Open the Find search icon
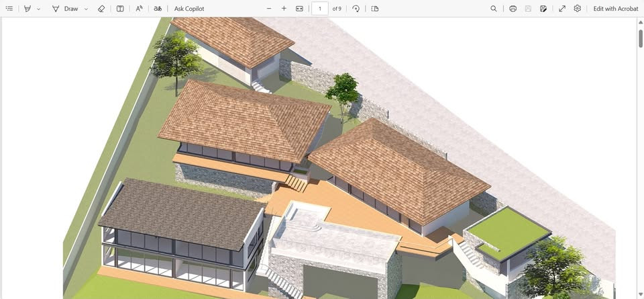 (x=494, y=9)
